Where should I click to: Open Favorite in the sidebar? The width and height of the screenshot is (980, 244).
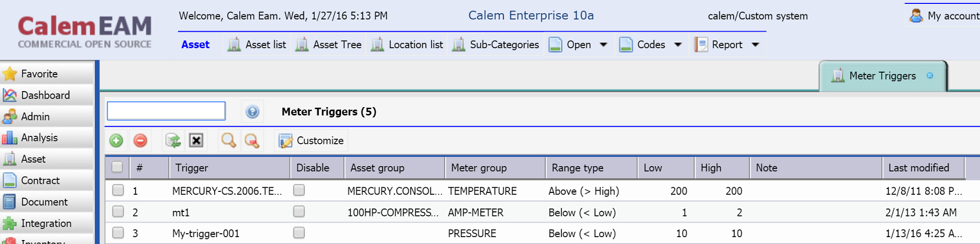pos(46,74)
